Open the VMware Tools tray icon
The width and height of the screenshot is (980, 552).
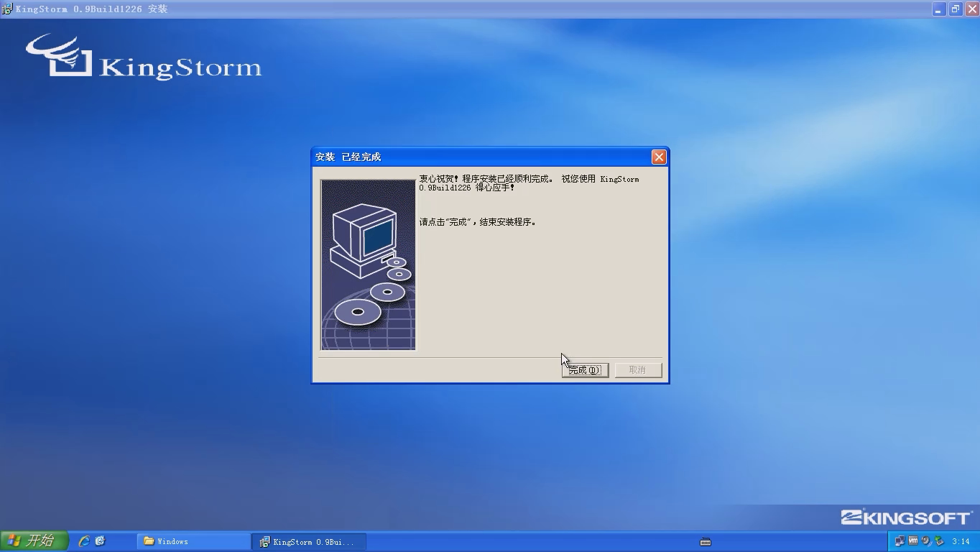[912, 541]
